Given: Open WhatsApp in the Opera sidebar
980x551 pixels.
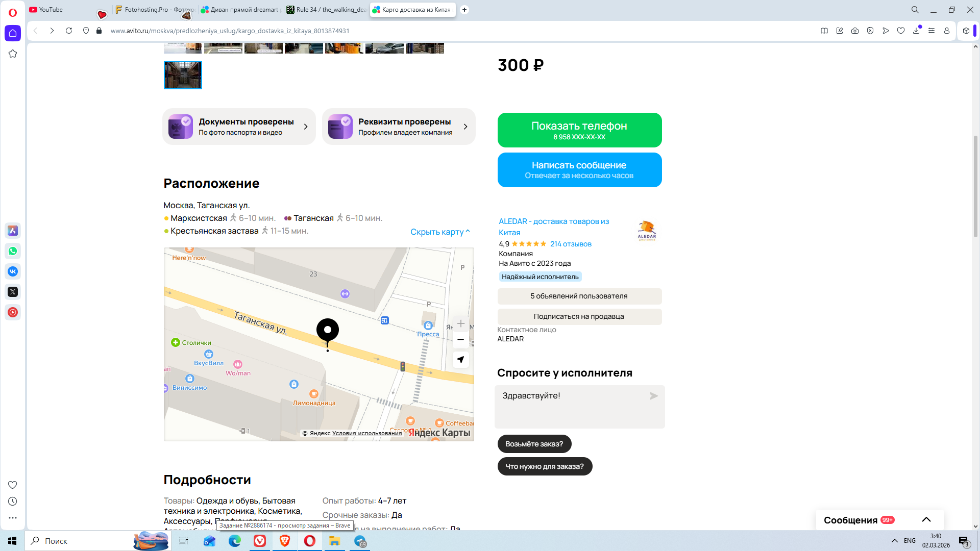Looking at the screenshot, I should click(x=13, y=251).
